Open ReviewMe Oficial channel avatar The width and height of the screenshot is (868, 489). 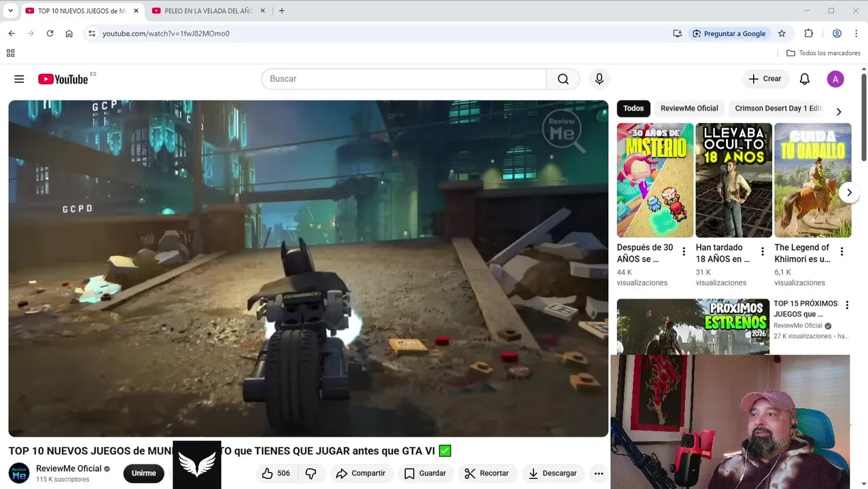point(19,473)
